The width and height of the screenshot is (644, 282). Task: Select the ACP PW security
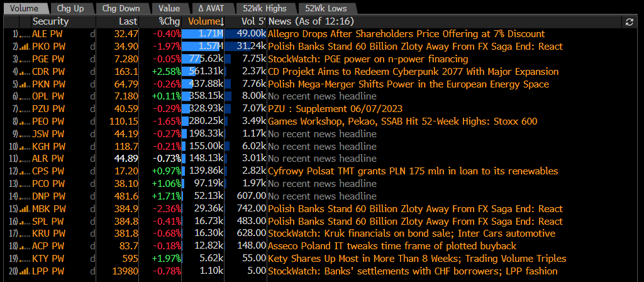point(48,247)
